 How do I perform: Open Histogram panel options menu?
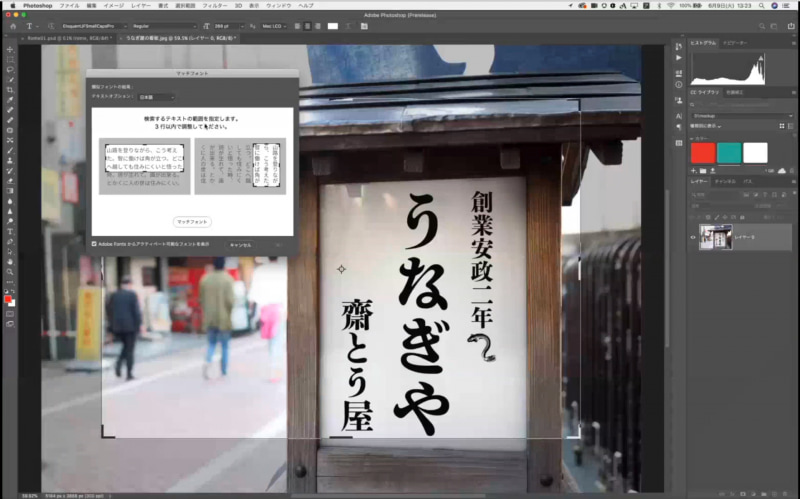(x=793, y=43)
